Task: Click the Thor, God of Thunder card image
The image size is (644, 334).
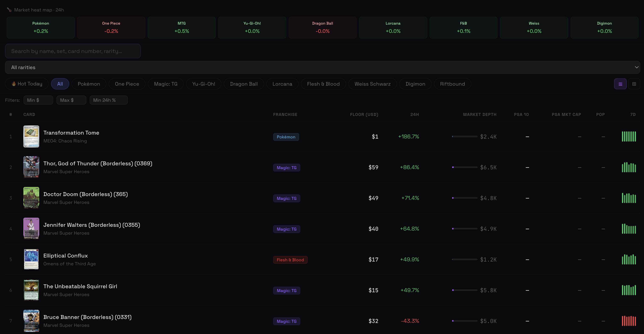Action: (x=31, y=167)
